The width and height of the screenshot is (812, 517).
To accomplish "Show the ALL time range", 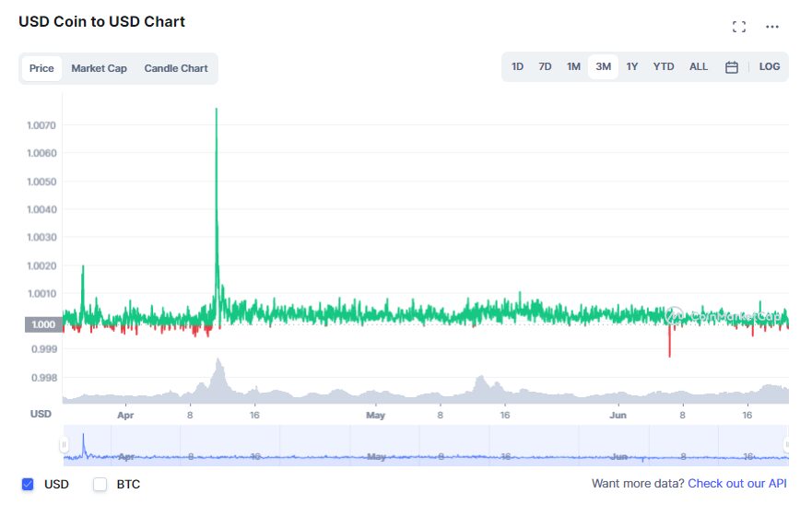I will coord(698,66).
